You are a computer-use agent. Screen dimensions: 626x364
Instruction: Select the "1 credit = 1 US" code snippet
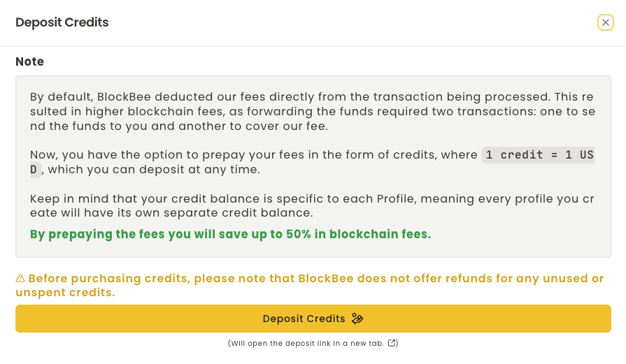click(x=539, y=155)
